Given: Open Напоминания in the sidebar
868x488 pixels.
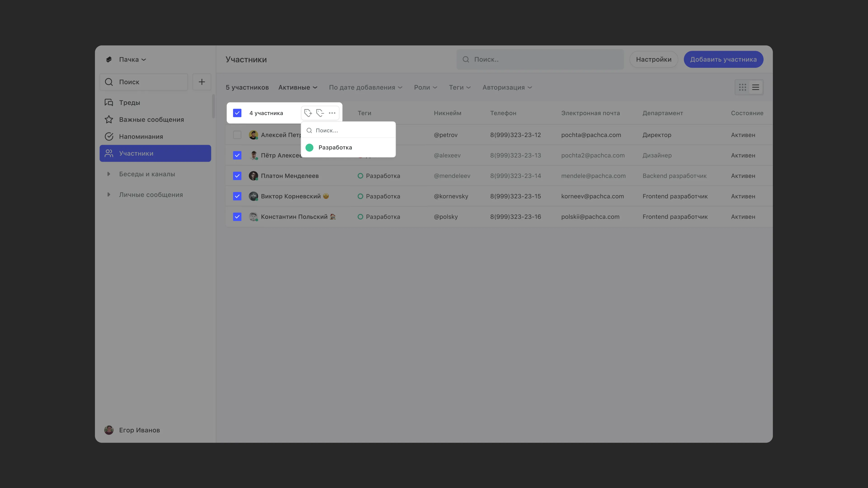Looking at the screenshot, I should coord(141,136).
